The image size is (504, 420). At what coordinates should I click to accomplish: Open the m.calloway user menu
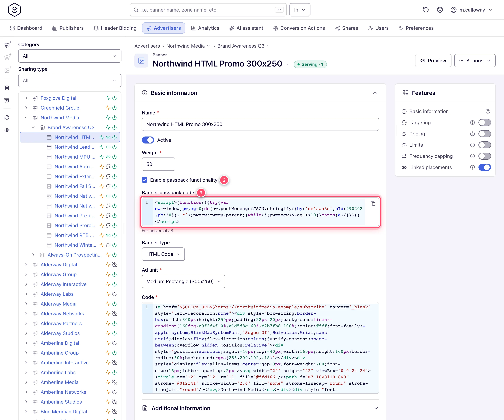tap(471, 10)
